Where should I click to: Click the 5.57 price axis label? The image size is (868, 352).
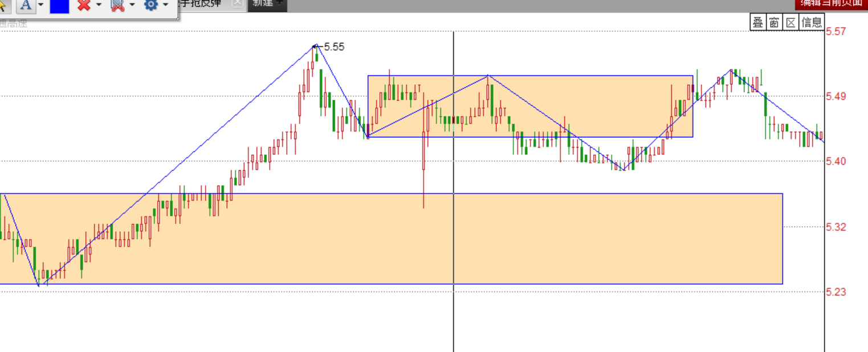(836, 31)
